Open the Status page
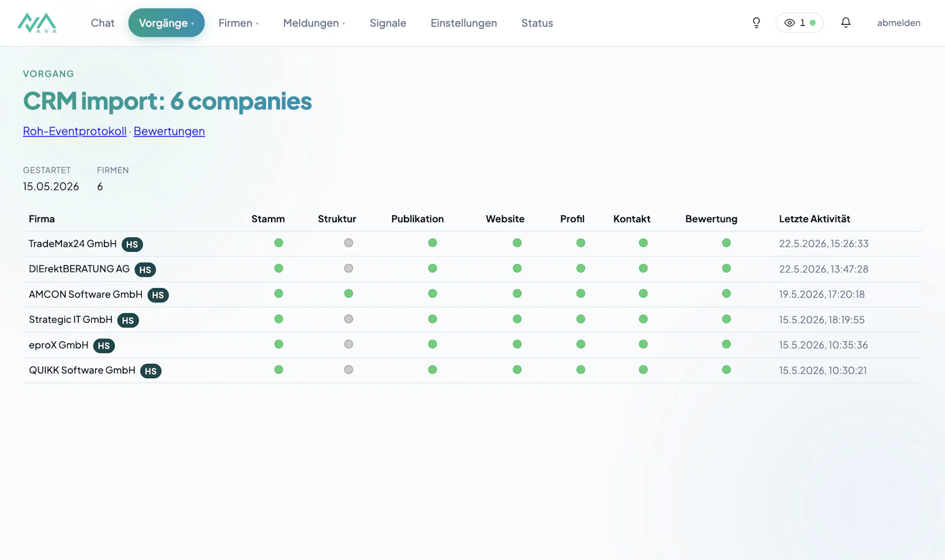Viewport: 945px width, 560px height. tap(537, 23)
